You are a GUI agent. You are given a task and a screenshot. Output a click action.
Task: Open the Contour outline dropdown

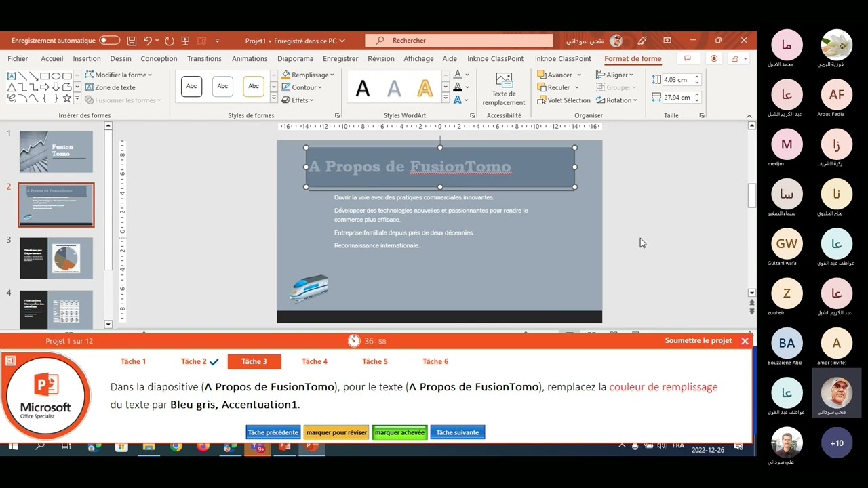tap(302, 87)
